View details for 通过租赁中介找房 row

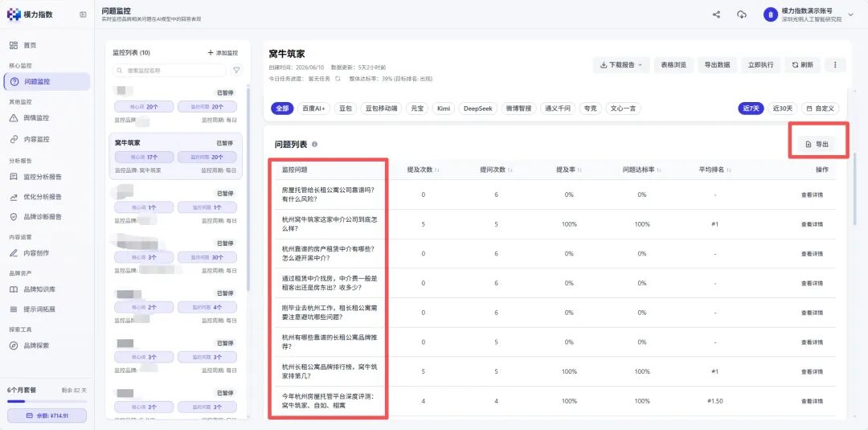coord(812,284)
